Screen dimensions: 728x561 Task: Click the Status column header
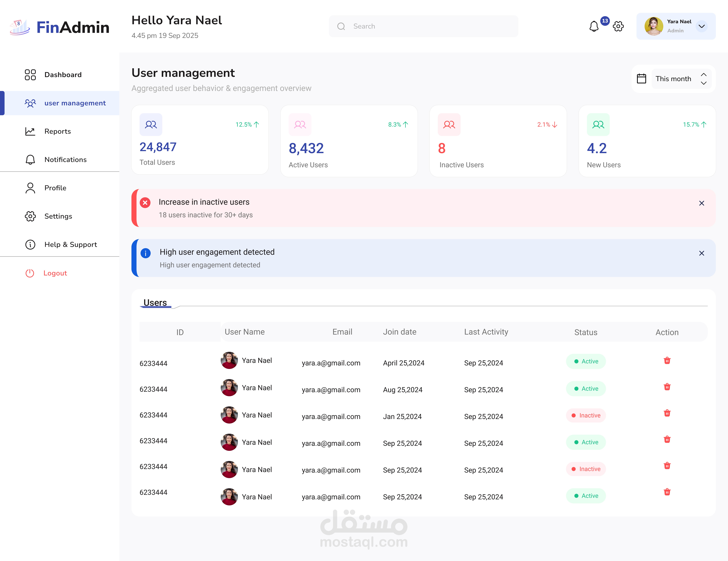point(586,332)
